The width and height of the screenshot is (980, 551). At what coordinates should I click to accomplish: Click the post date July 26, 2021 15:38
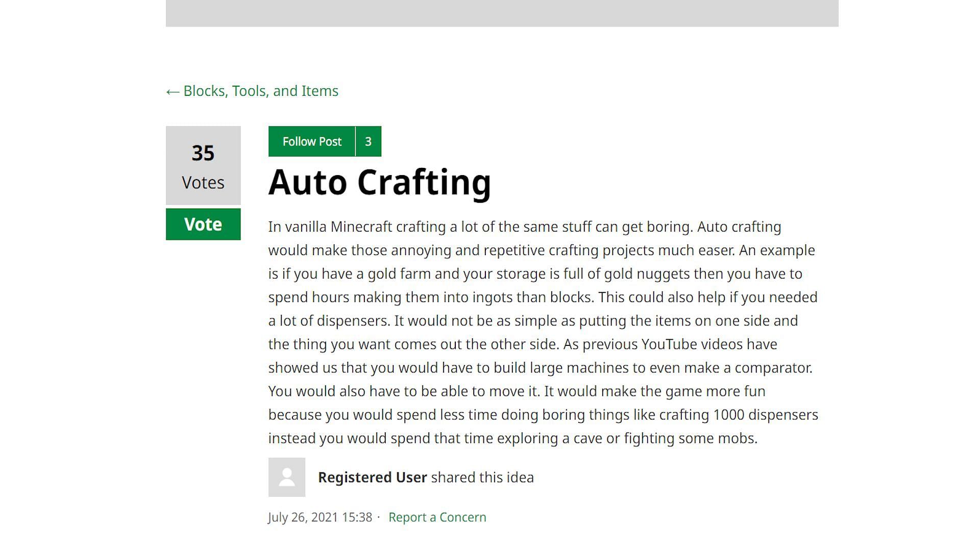click(320, 517)
